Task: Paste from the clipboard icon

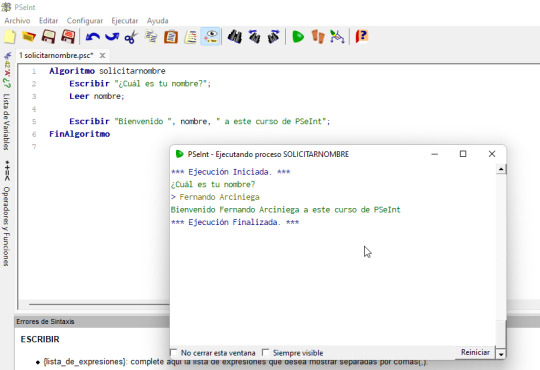Action: pos(171,37)
